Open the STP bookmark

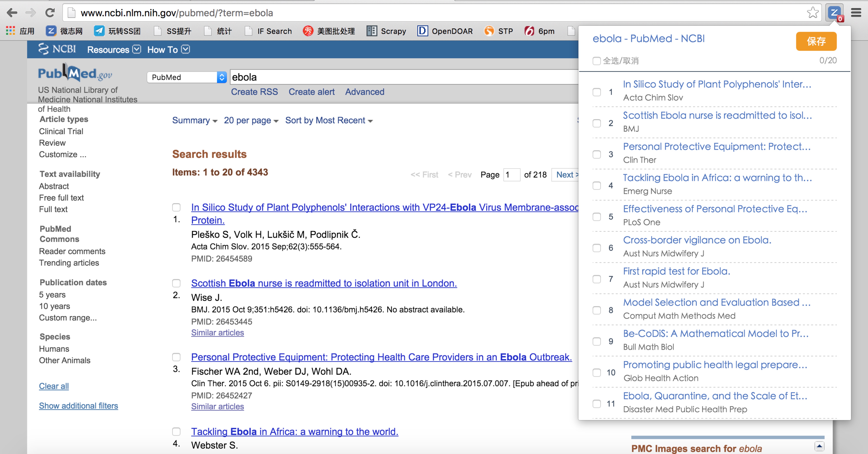point(498,31)
